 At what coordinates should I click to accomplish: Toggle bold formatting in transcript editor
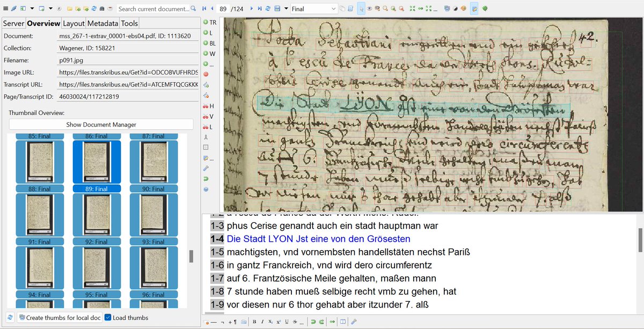[254, 322]
